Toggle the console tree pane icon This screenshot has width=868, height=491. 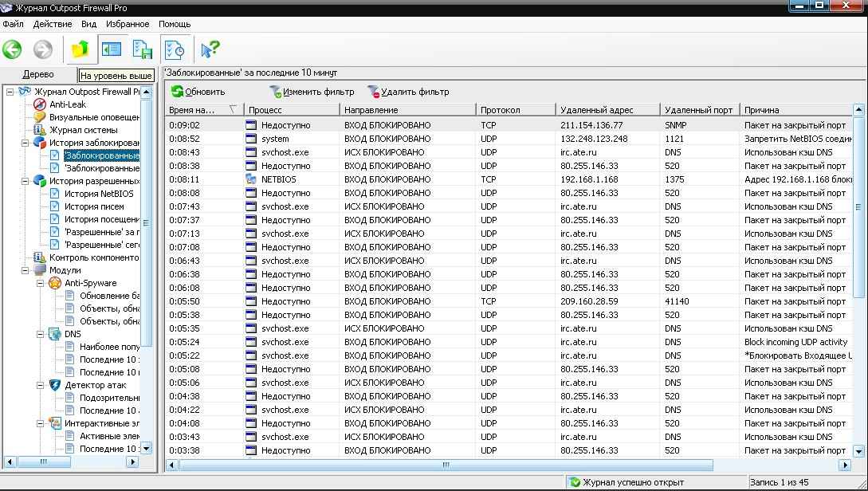pyautogui.click(x=112, y=49)
